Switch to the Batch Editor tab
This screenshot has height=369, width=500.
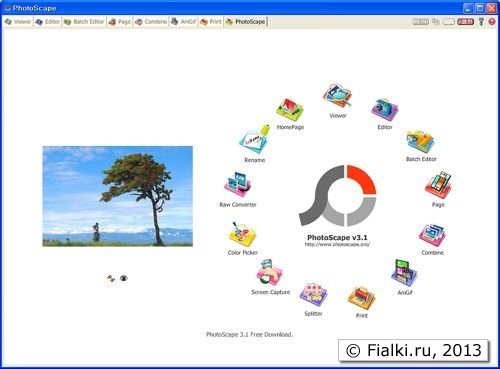point(84,22)
